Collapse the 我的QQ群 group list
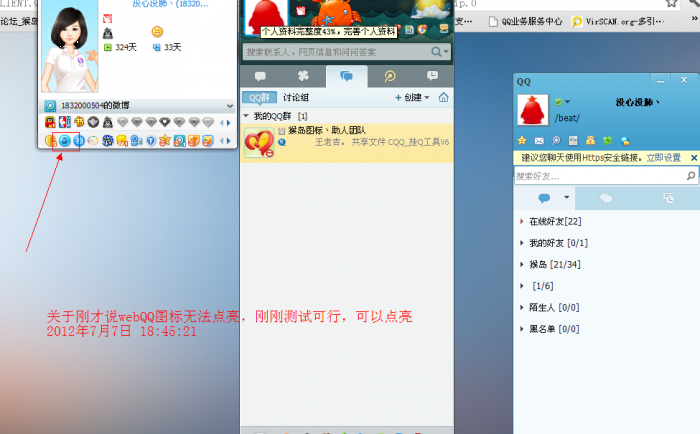 pos(246,116)
